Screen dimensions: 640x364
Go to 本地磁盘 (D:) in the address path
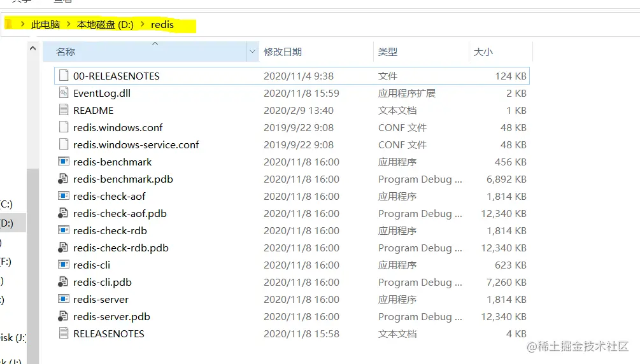[x=105, y=24]
